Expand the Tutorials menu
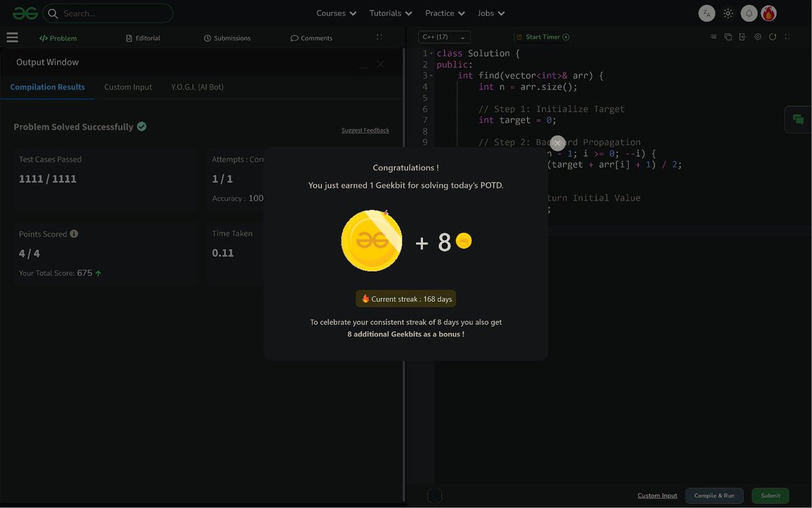 390,13
